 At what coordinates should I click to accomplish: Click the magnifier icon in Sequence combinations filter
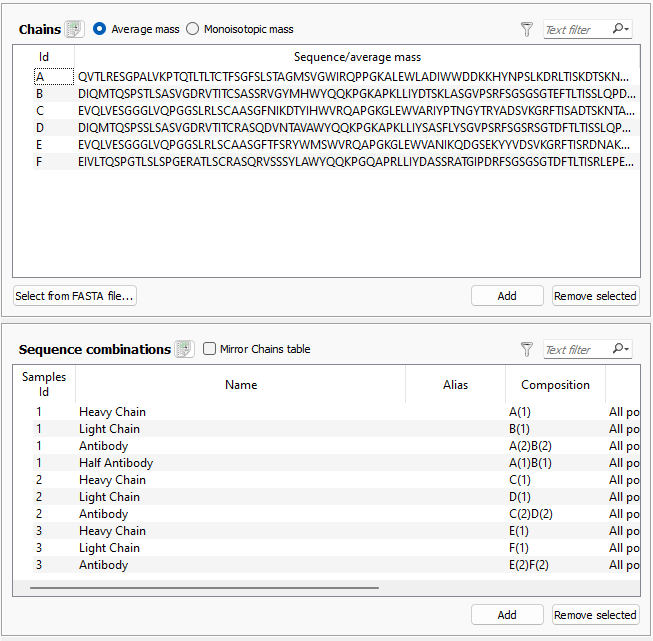(x=622, y=349)
